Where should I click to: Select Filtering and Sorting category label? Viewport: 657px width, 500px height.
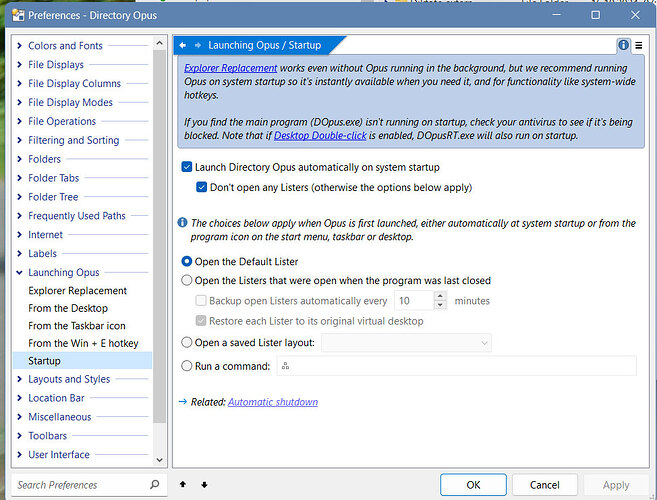[x=74, y=140]
